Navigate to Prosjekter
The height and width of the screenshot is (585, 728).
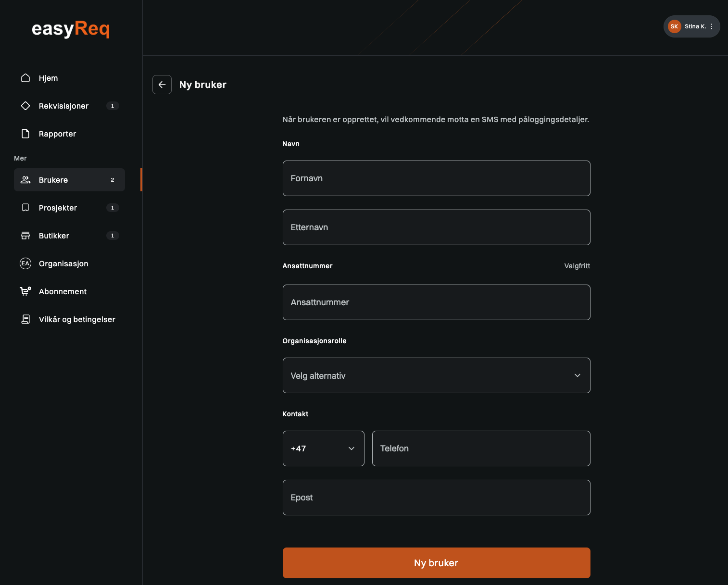[69, 208]
